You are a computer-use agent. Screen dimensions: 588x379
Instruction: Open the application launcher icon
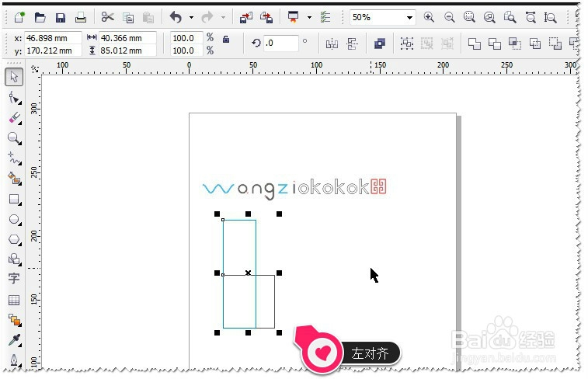(x=294, y=17)
